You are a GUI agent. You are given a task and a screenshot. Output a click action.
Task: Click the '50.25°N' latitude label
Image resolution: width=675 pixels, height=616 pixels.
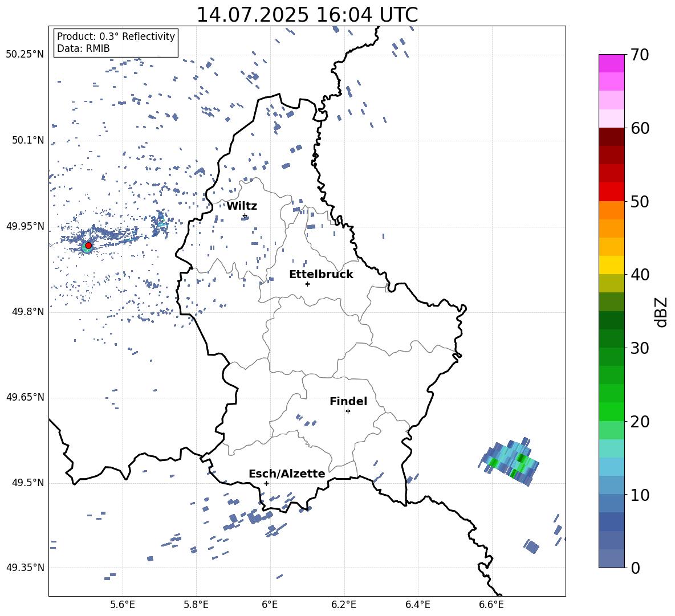click(25, 55)
